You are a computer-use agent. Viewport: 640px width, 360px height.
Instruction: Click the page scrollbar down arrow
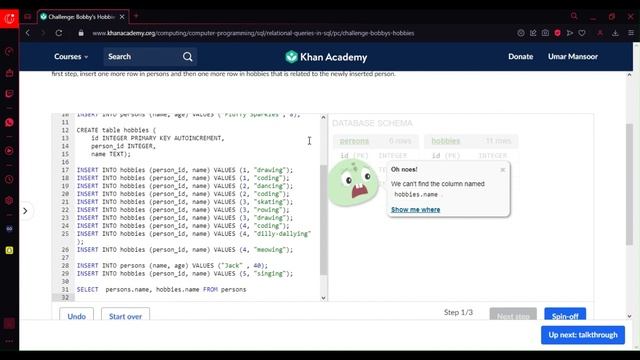(x=629, y=316)
